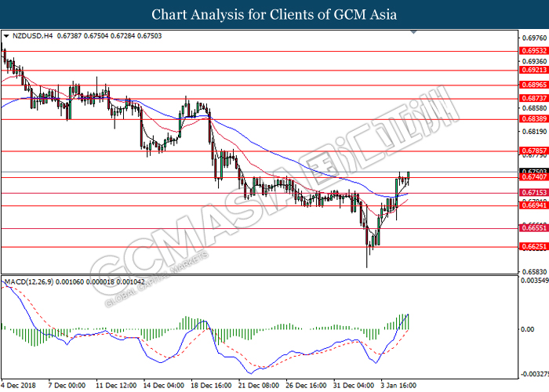Screen dimensions: 549x392
Task: Click the 0.68580 price axis value
Action: click(534, 108)
